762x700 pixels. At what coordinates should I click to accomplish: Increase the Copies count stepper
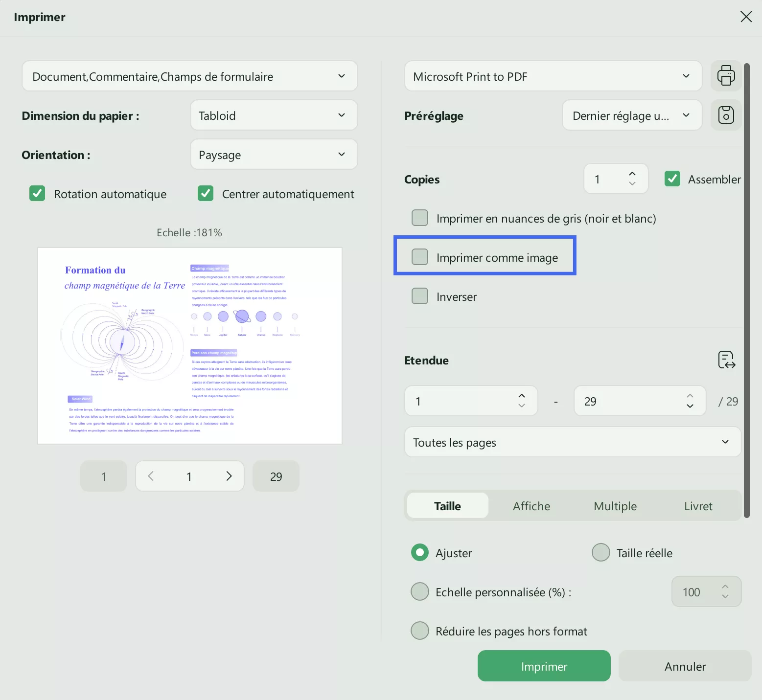pyautogui.click(x=632, y=174)
